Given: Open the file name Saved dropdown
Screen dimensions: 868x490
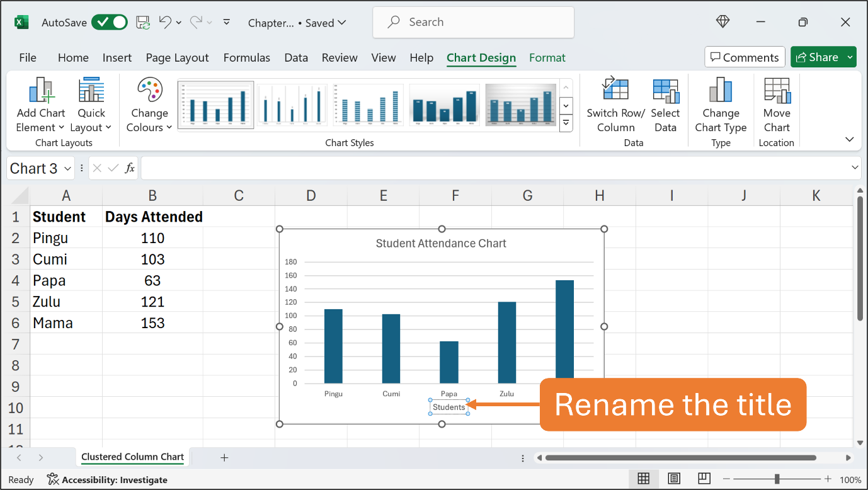Looking at the screenshot, I should pos(342,23).
